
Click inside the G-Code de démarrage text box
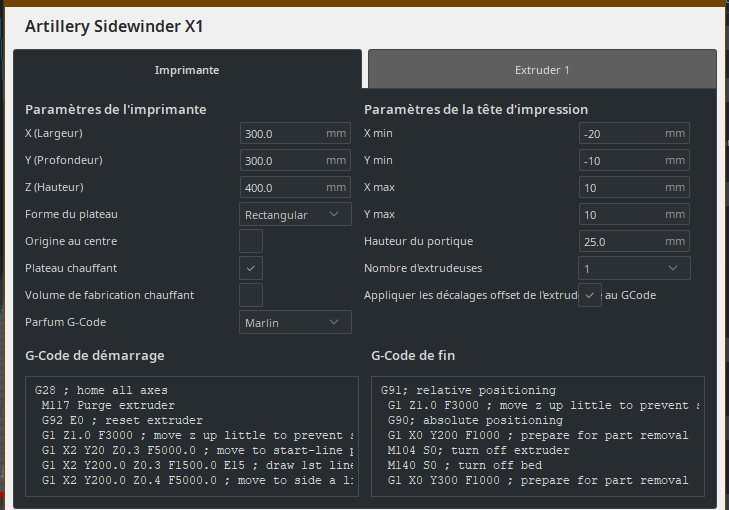(x=192, y=436)
